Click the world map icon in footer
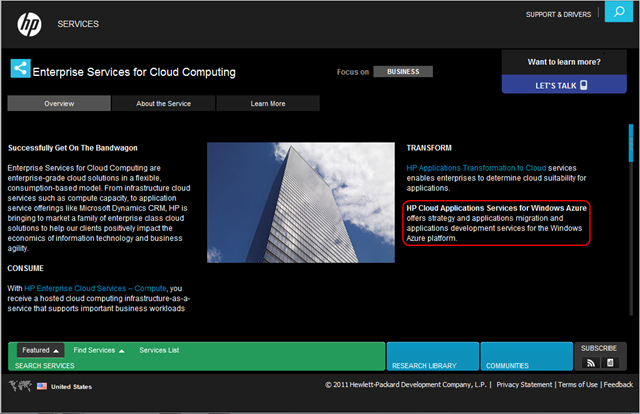Screen dimensions: 640x414 tap(20, 385)
